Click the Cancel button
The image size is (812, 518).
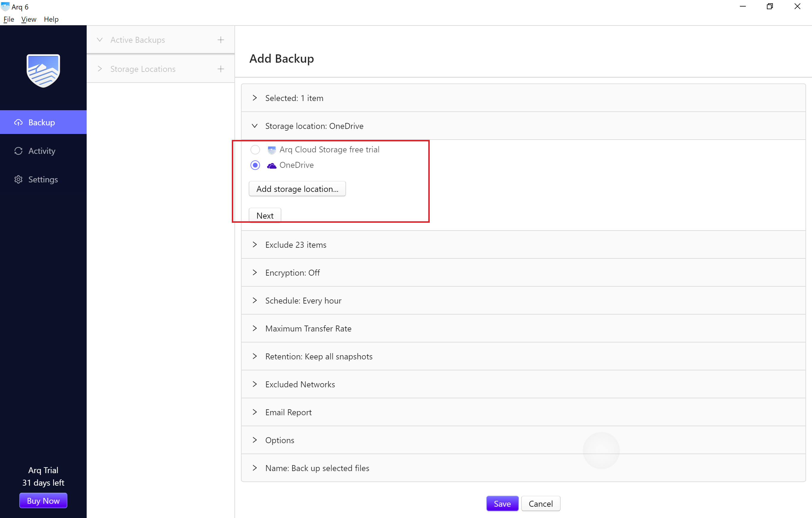[540, 503]
